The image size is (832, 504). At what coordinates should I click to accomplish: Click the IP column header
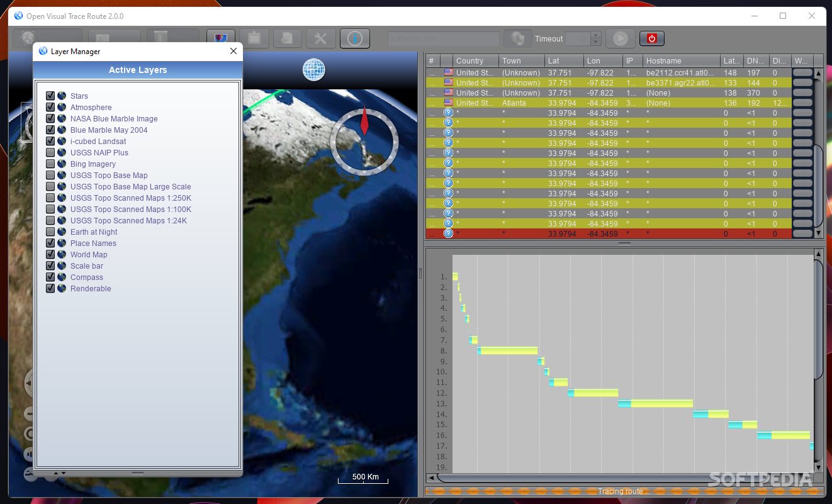click(633, 61)
